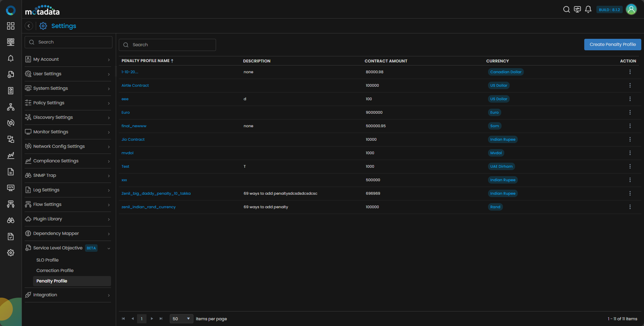Click the system health monitor icon in top bar
Image resolution: width=644 pixels, height=326 pixels.
(577, 9)
